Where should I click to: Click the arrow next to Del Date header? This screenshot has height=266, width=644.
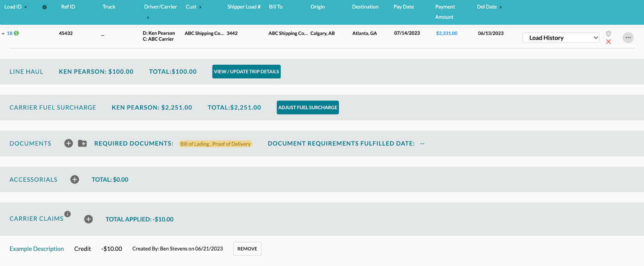point(501,7)
